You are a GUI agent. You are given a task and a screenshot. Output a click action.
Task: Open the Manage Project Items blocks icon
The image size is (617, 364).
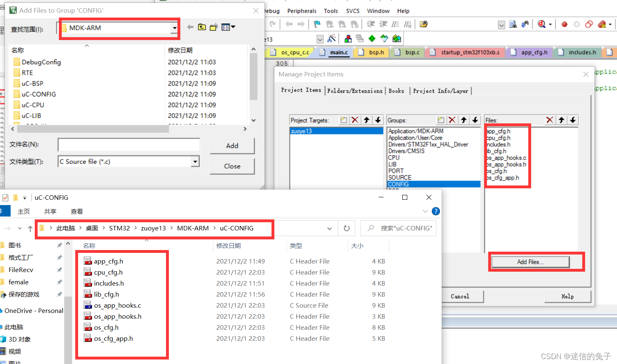(348, 38)
